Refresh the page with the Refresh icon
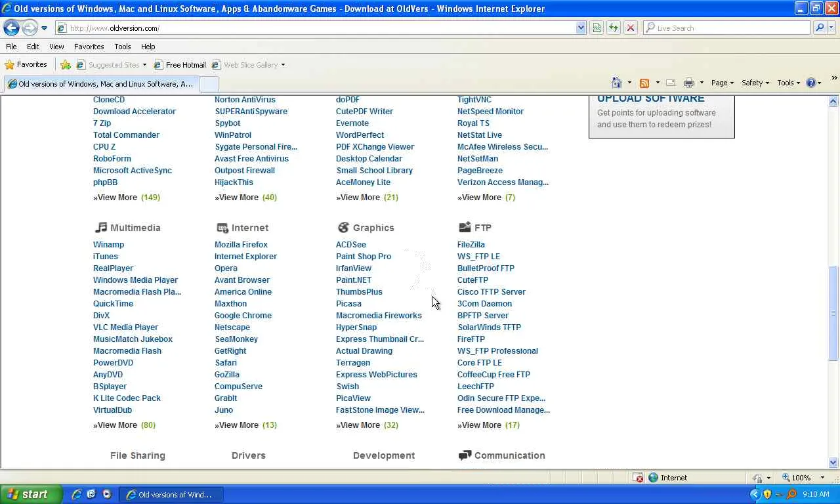The width and height of the screenshot is (840, 504). point(614,28)
